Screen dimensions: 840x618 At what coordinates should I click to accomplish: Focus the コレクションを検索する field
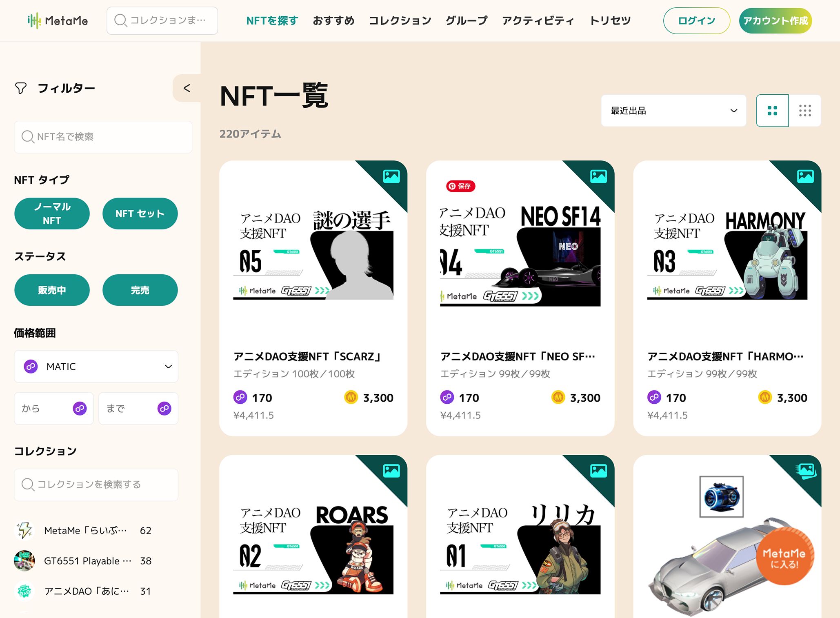[x=96, y=485]
